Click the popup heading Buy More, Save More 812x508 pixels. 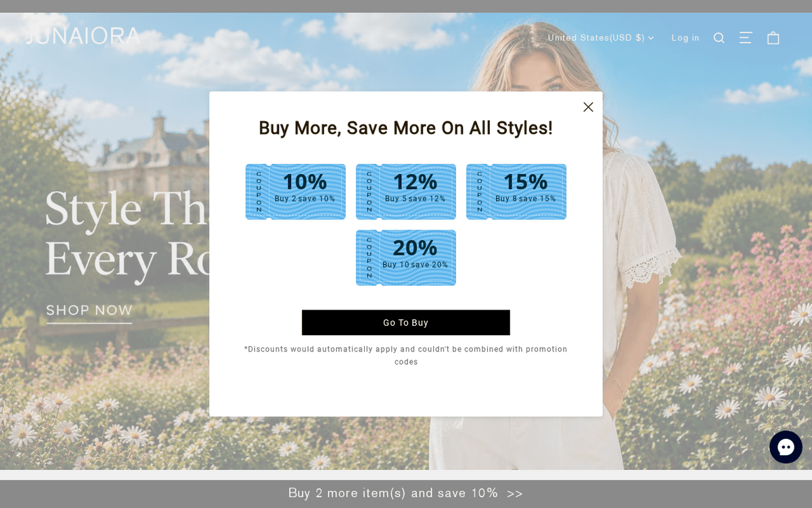[x=406, y=128]
